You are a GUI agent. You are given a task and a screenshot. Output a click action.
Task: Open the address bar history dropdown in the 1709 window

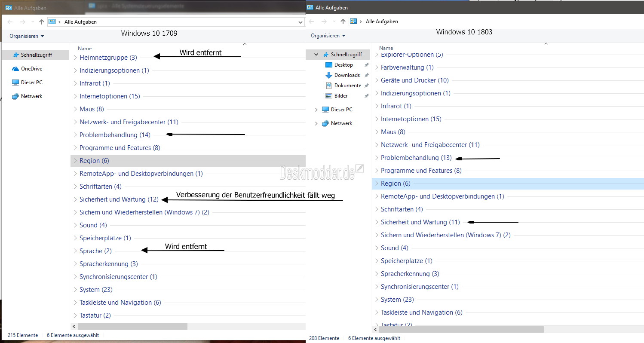[x=301, y=22]
